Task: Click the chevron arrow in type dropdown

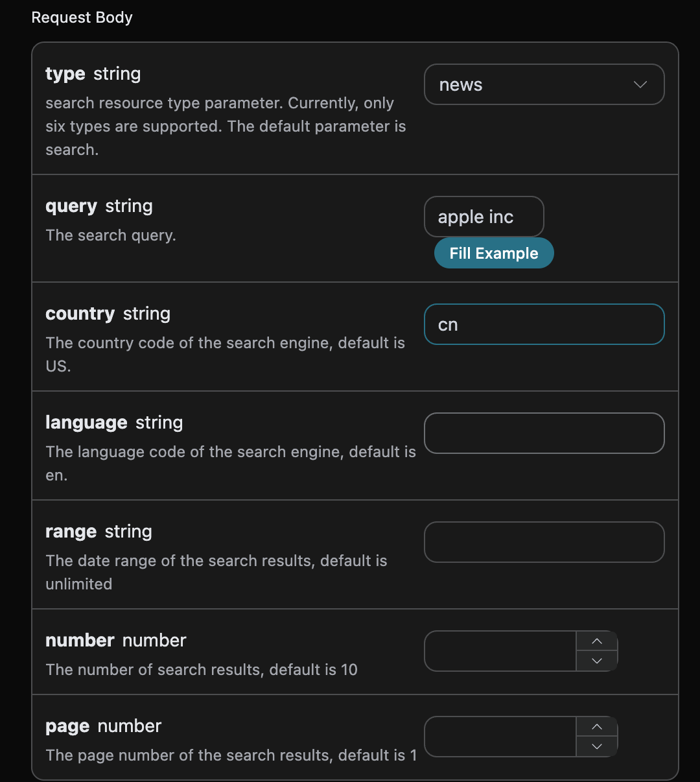Action: click(x=640, y=85)
